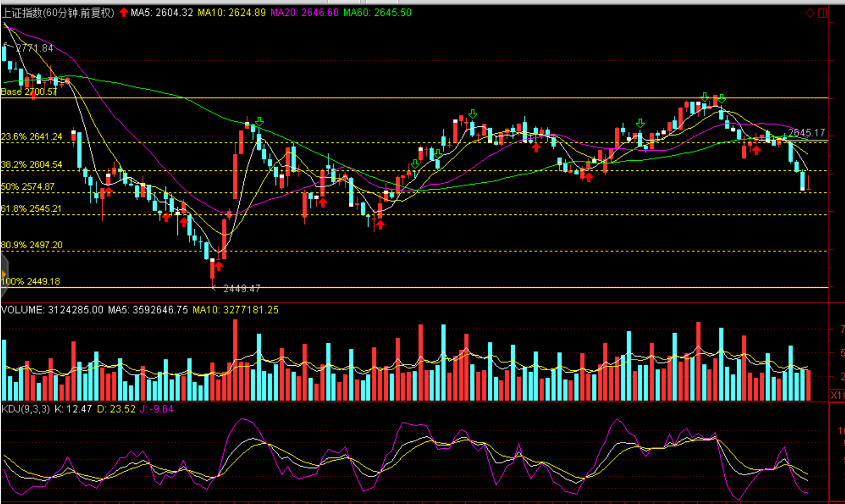Screen dimensions: 845x504
Task: Click the split-panel layout icon at top right
Action: (822, 13)
